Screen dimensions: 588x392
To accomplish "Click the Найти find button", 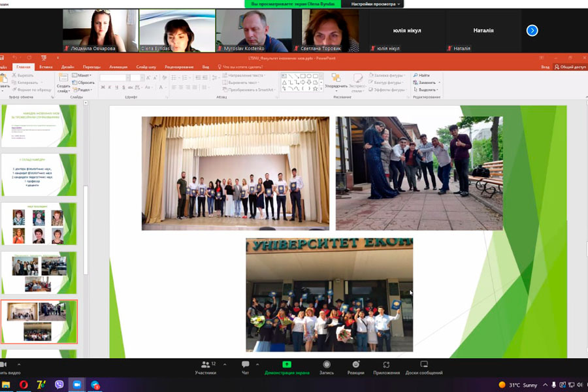I will tap(422, 75).
